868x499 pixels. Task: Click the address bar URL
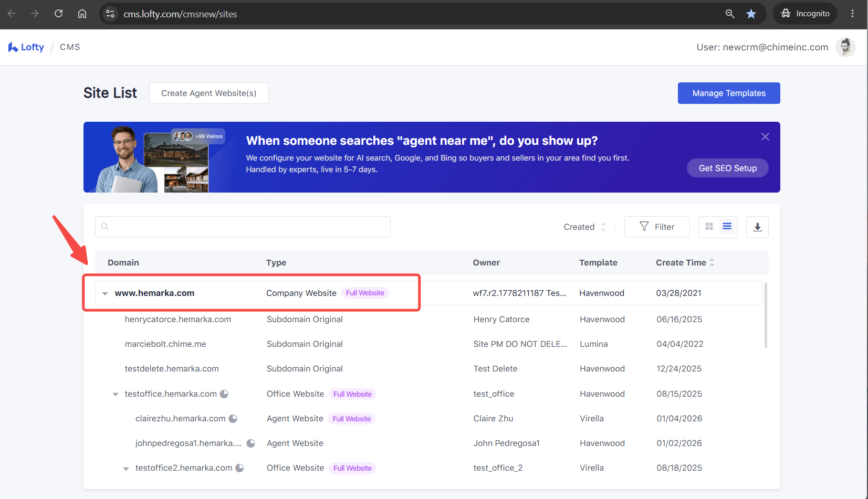[180, 14]
